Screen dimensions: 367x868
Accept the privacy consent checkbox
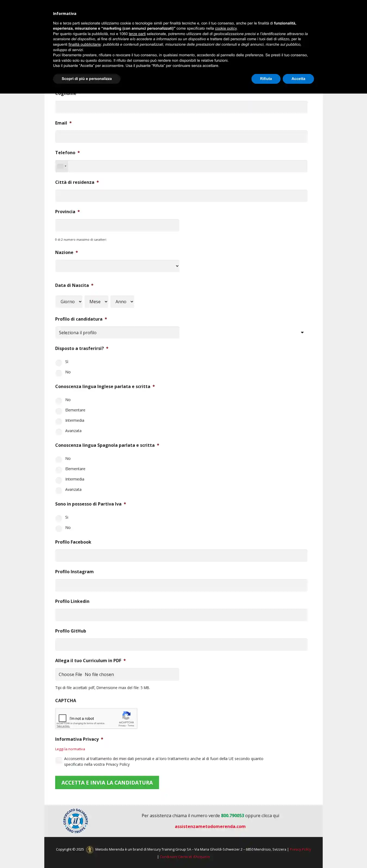pos(59,760)
